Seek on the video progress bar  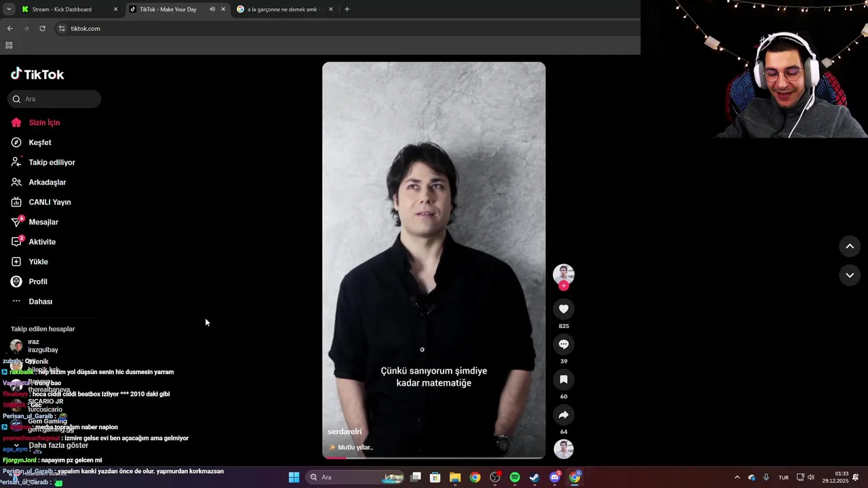tap(434, 457)
